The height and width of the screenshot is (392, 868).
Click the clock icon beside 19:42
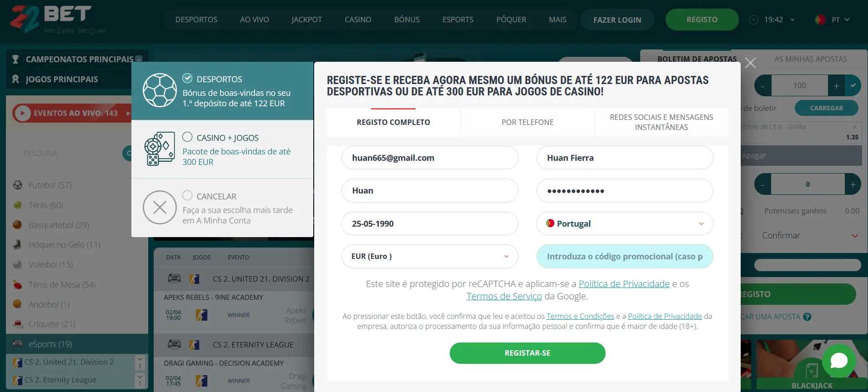pos(753,20)
